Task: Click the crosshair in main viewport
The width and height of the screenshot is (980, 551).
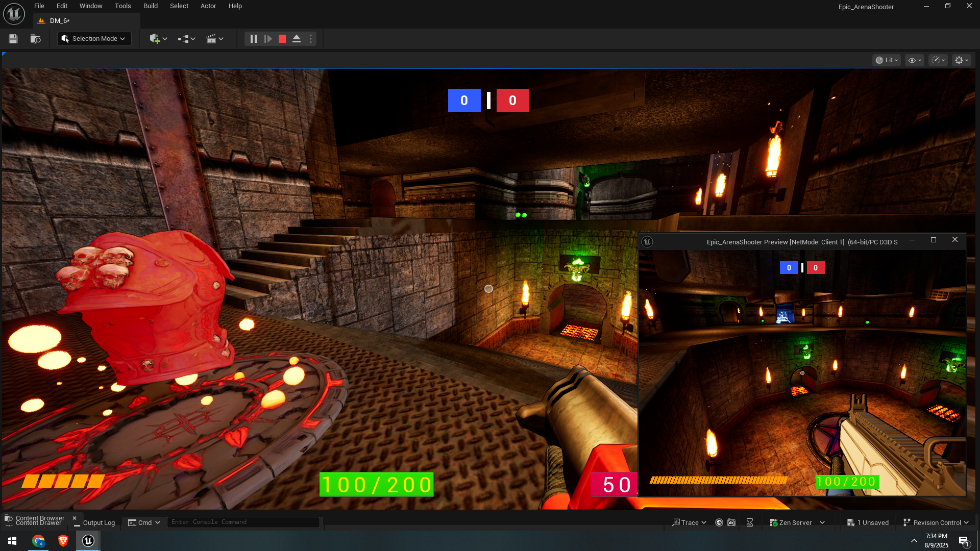Action: click(x=488, y=289)
